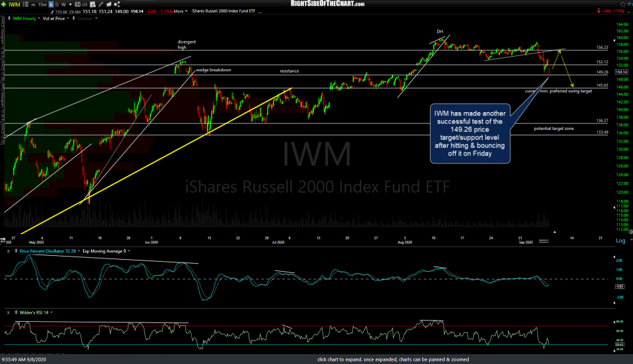The image size is (633, 364).
Task: Click the ellipsis after the ETF name
Action: [x=260, y=11]
